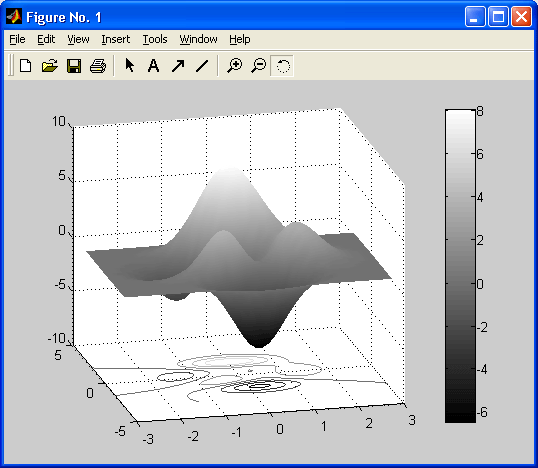Choose the Insert Text 'A' tool
The height and width of the screenshot is (468, 538).
(153, 65)
